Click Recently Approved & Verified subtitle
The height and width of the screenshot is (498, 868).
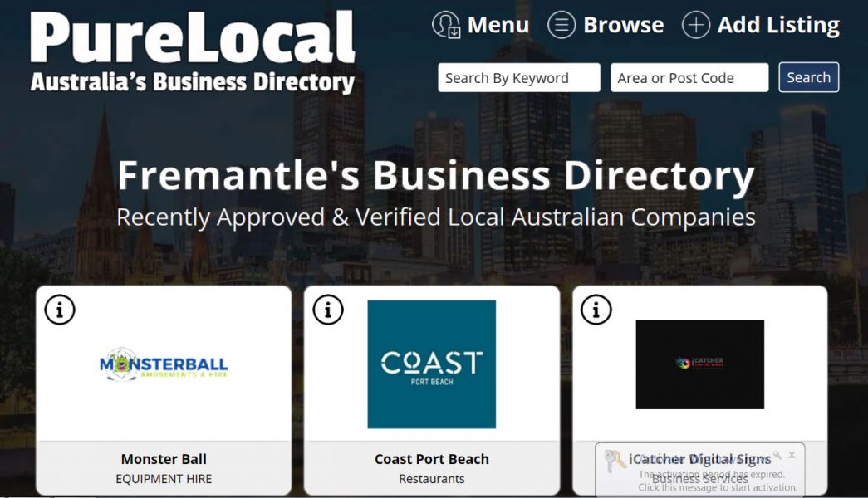pos(436,217)
